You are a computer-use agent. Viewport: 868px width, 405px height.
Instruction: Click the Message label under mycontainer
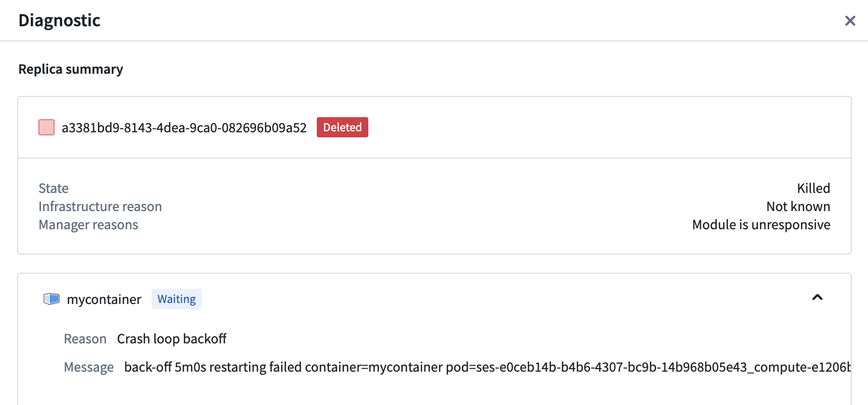(x=88, y=367)
